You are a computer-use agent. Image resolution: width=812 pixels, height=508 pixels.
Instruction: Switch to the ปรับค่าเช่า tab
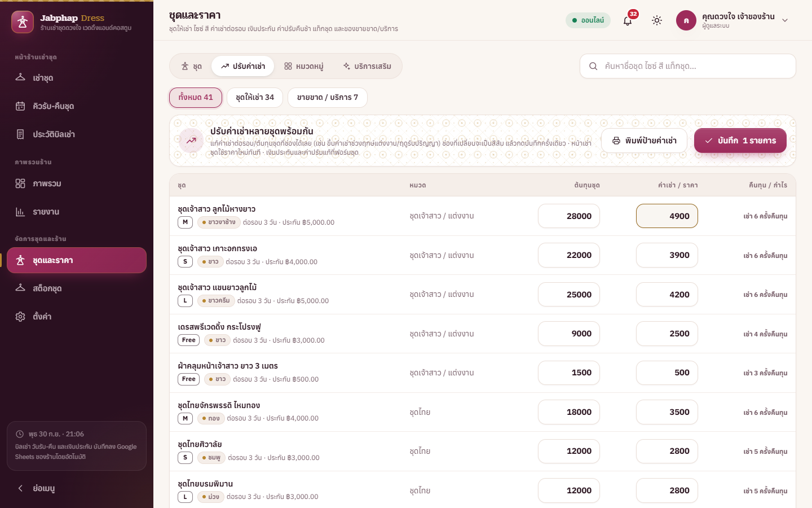(x=243, y=66)
